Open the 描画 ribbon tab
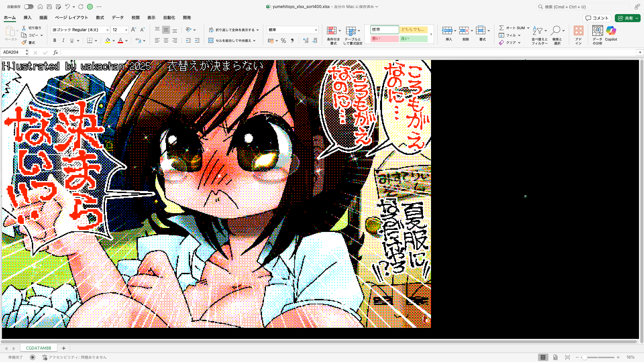 pos(43,18)
